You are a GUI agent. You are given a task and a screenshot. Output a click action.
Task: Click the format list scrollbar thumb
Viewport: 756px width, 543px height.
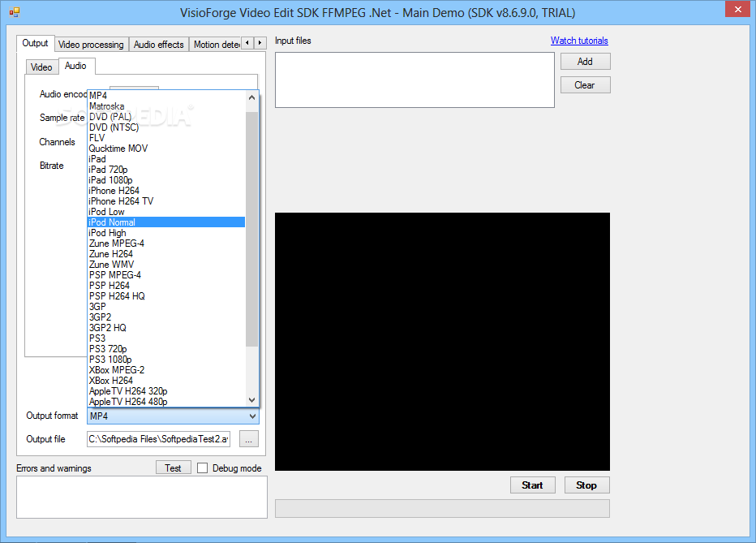coord(251,229)
